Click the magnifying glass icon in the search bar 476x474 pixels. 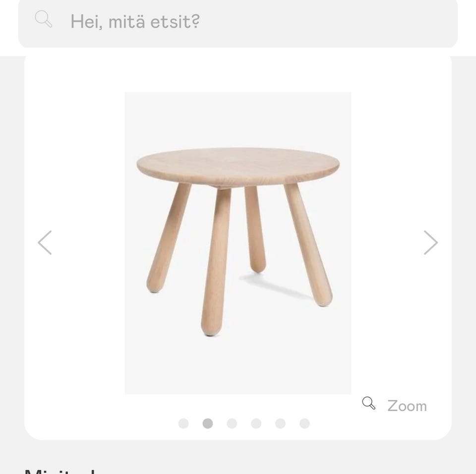(x=43, y=19)
